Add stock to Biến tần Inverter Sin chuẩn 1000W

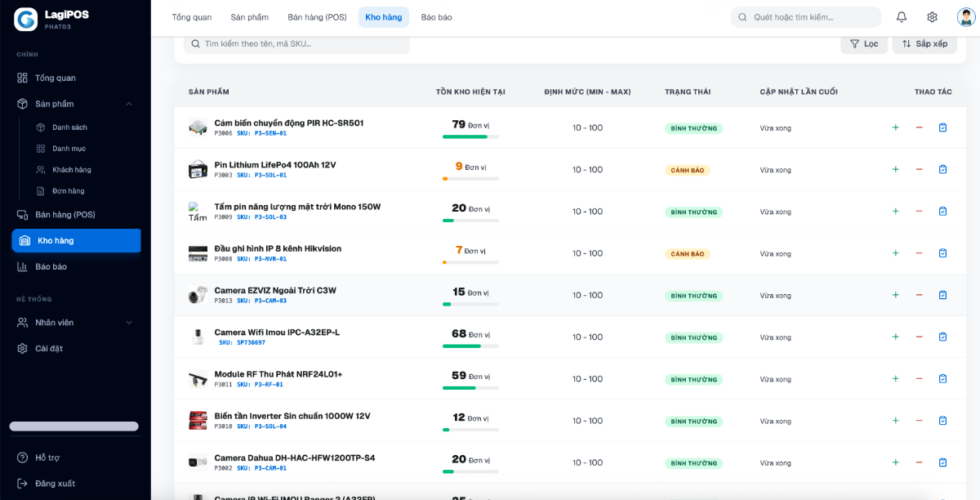895,421
